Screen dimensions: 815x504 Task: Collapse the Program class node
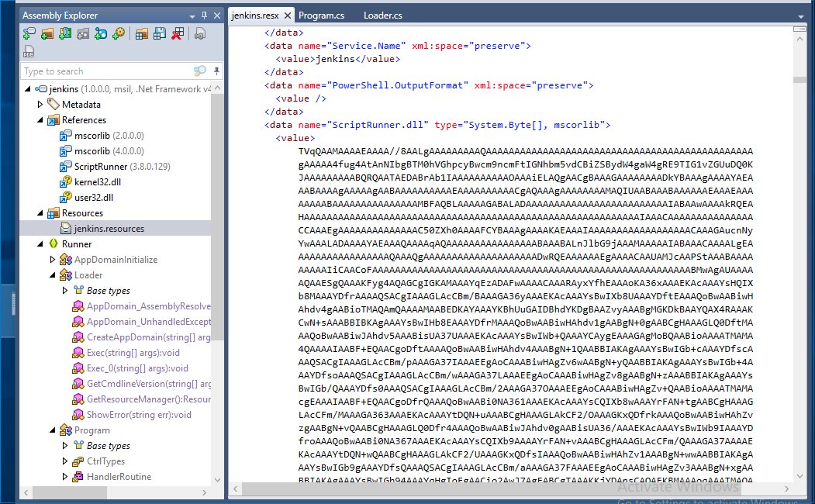(53, 430)
